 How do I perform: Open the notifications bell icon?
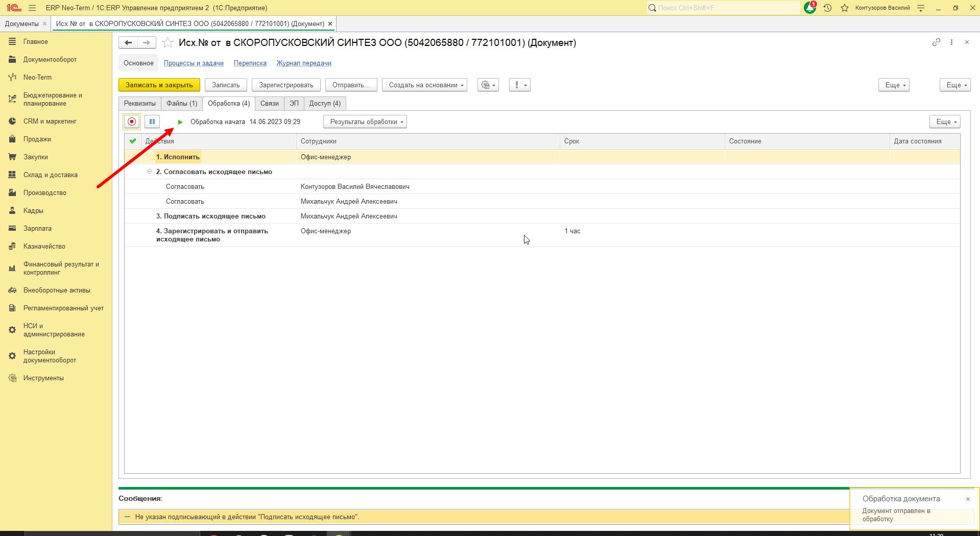point(810,8)
